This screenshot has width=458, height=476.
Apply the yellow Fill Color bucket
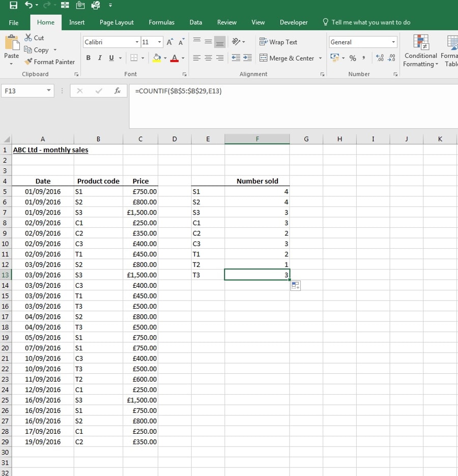(x=157, y=58)
